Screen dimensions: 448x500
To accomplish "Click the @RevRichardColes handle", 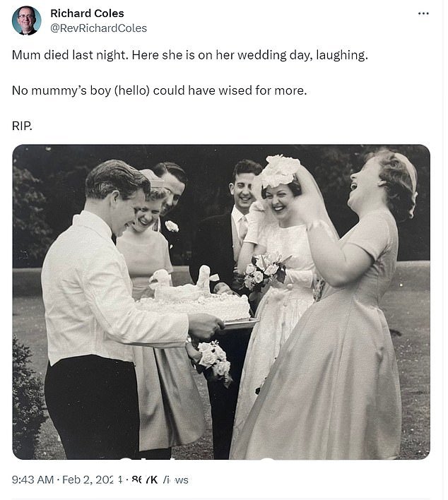I will tap(99, 28).
